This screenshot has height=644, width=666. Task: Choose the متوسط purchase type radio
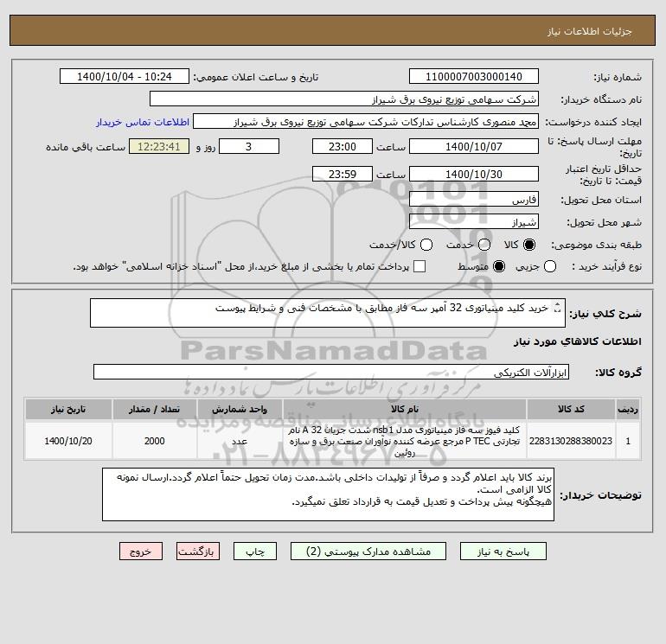click(x=499, y=266)
